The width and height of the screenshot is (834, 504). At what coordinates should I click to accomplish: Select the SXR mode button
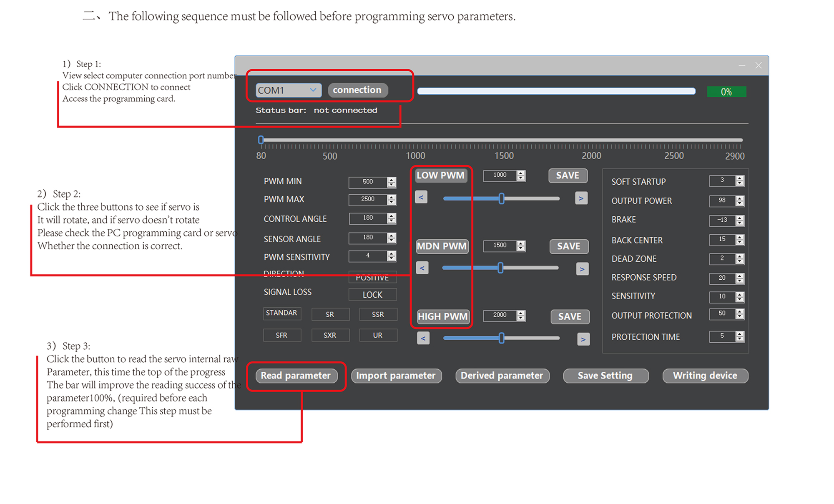330,335
